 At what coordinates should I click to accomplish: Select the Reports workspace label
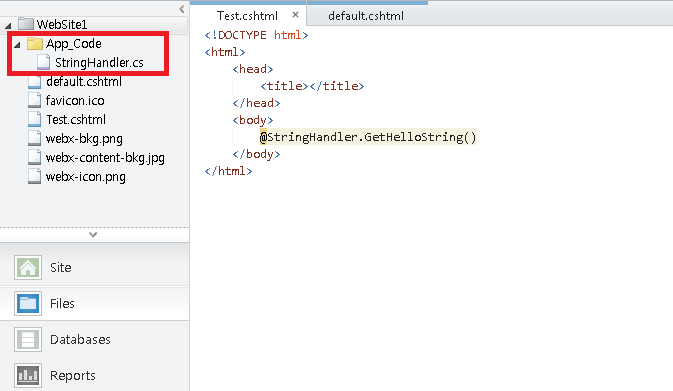tap(73, 376)
